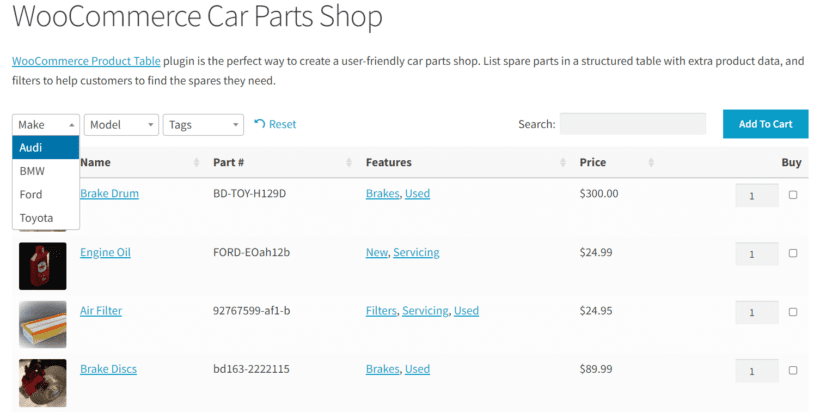This screenshot has height=412, width=820.
Task: Select BMW from the Make list
Action: [x=46, y=171]
